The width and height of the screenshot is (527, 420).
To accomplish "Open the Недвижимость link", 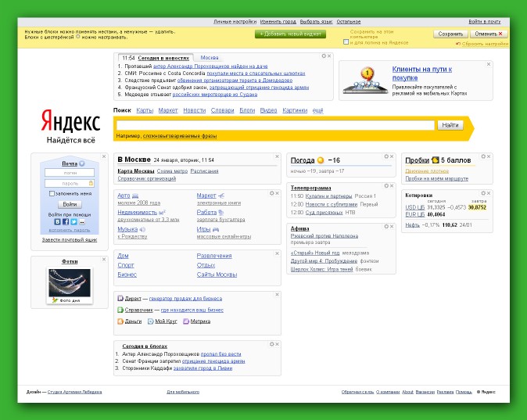I will 137,212.
